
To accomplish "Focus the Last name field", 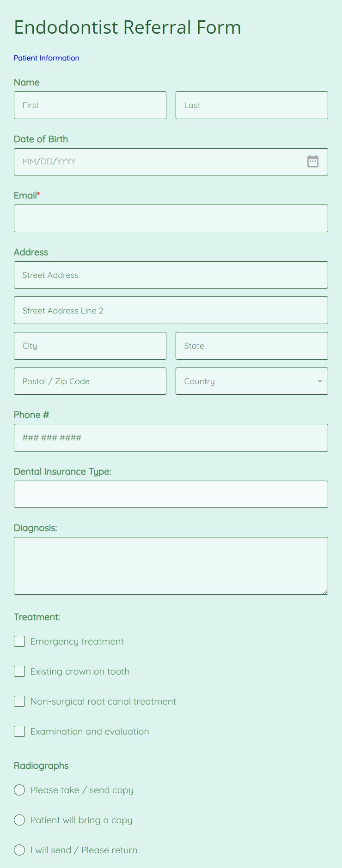I will 251,105.
